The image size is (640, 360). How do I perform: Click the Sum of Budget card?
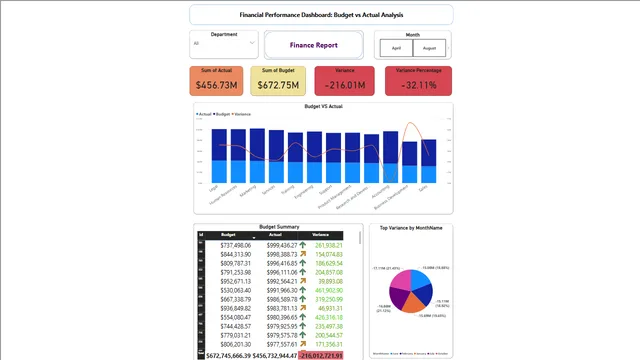point(278,81)
